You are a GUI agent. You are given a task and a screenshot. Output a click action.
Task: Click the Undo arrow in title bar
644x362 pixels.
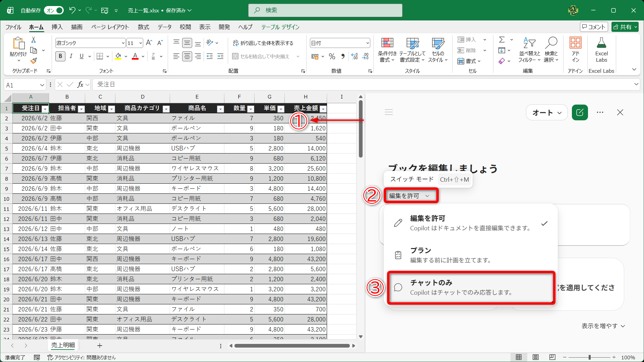[x=72, y=10]
